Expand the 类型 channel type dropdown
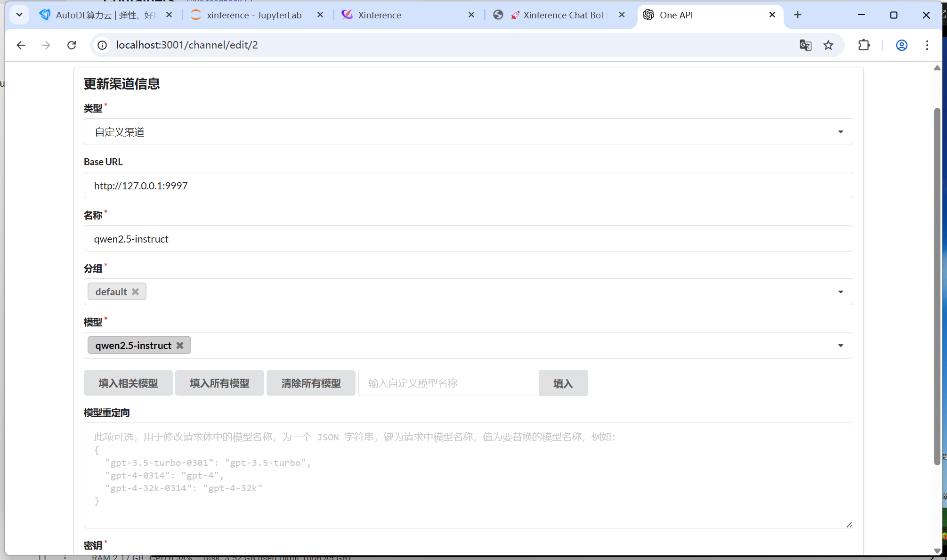947x560 pixels. click(840, 132)
